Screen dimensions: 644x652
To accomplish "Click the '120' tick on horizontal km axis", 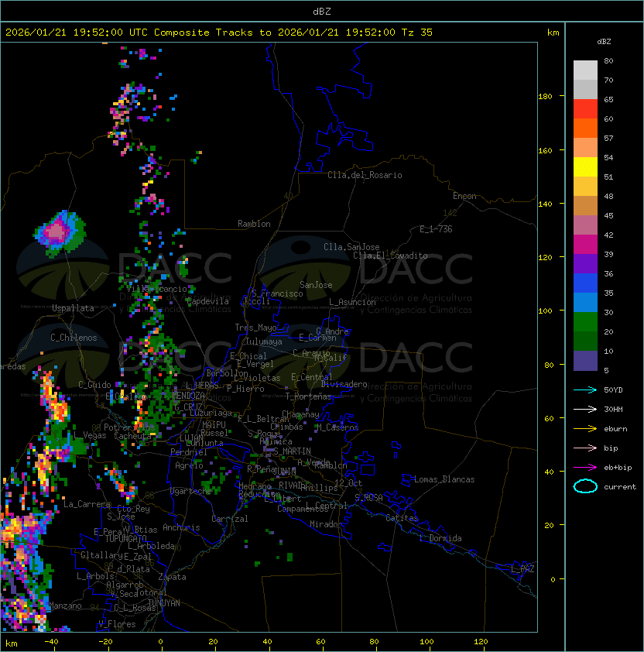I will coord(481,642).
